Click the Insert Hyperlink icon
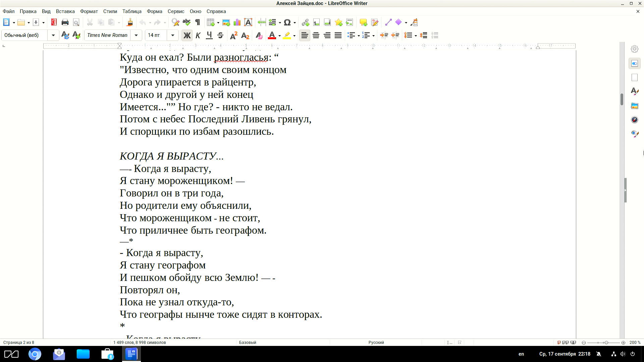 305,22
